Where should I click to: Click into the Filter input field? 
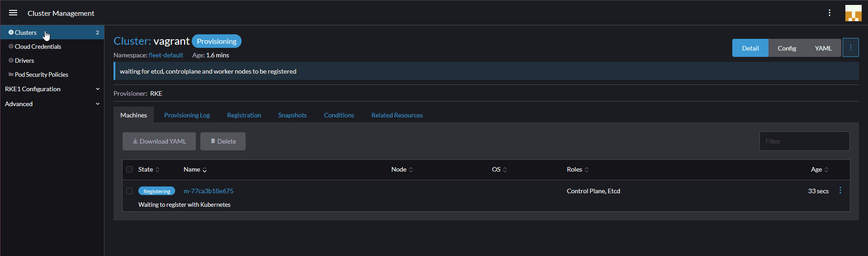click(804, 141)
